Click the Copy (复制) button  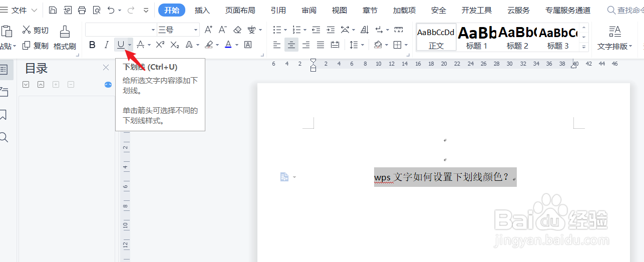tap(36, 46)
